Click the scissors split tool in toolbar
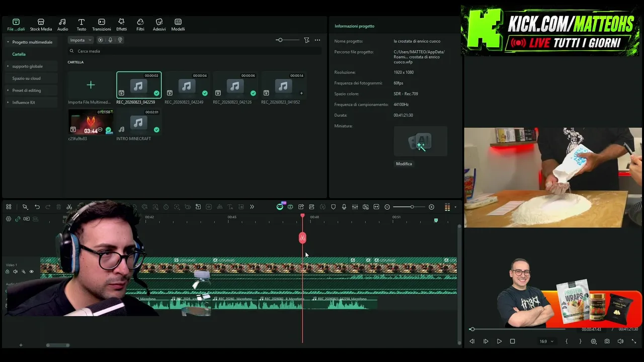Viewport: 644px width, 362px height. tap(69, 207)
